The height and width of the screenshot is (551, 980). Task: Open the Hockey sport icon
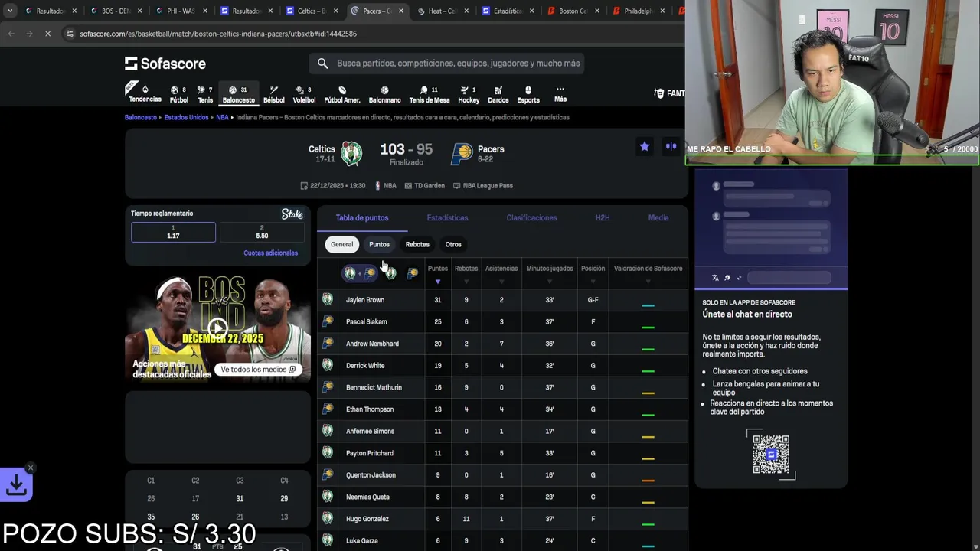point(469,94)
